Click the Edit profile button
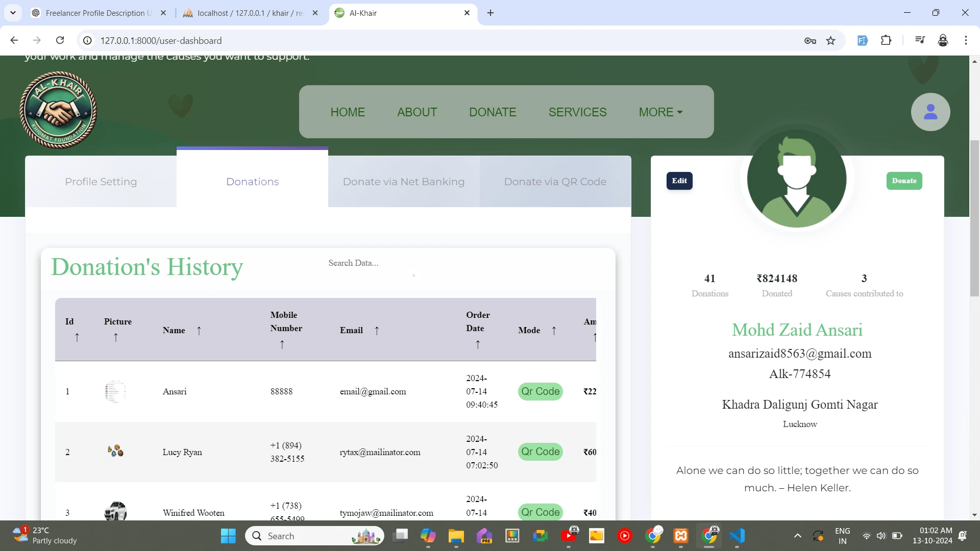 click(x=679, y=180)
